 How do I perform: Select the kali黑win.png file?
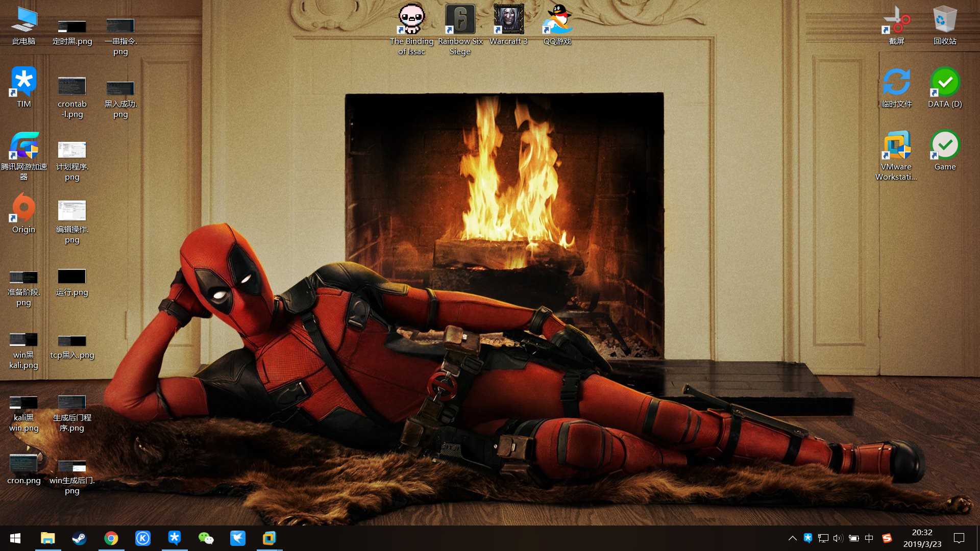click(24, 414)
